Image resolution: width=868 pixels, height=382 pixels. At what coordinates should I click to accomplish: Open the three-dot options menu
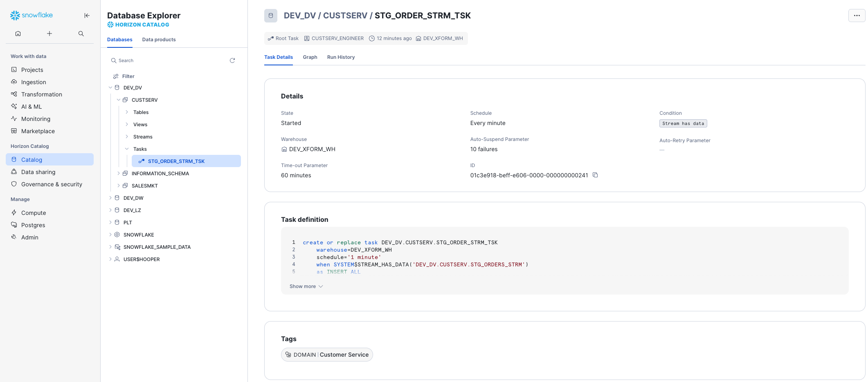(x=857, y=16)
